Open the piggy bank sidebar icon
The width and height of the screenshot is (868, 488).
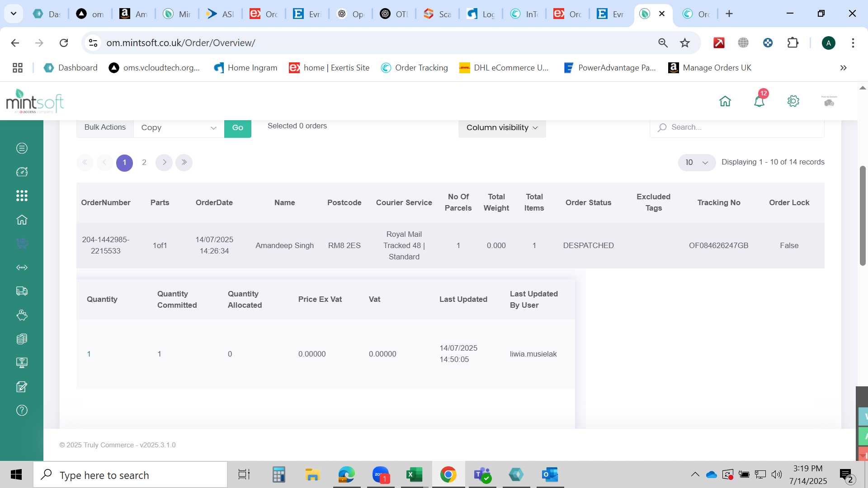22,315
